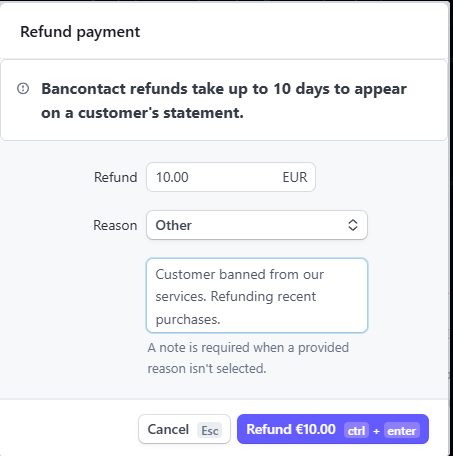This screenshot has height=456, width=453.
Task: Click the Reason field label
Action: click(x=115, y=225)
